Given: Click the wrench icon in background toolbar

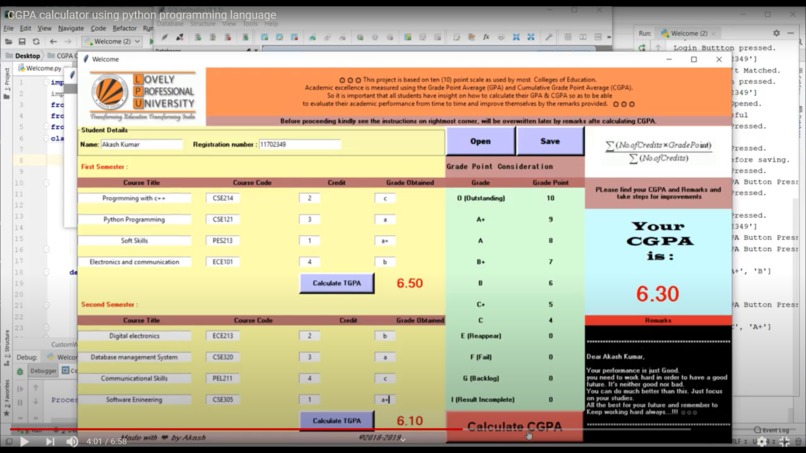Looking at the screenshot, I should (x=548, y=37).
